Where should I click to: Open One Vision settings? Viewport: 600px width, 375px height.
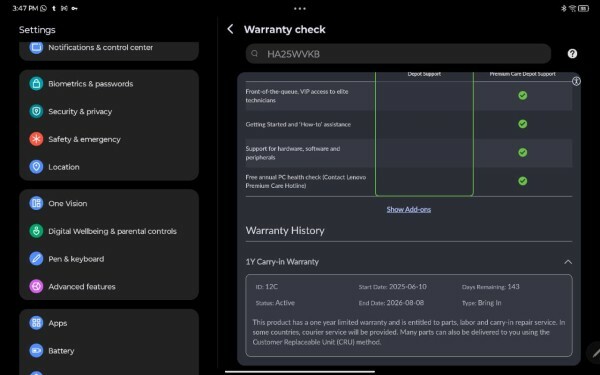coord(109,203)
